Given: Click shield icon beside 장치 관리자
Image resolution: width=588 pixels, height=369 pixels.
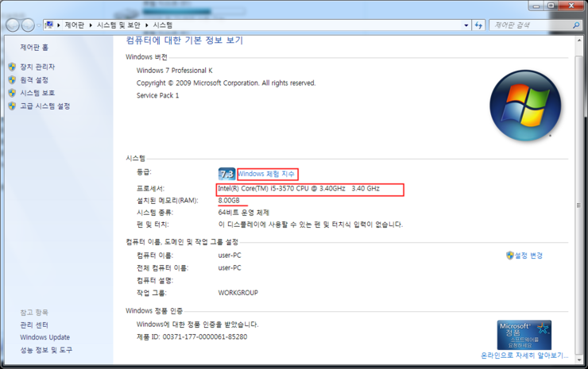Looking at the screenshot, I should click(13, 67).
